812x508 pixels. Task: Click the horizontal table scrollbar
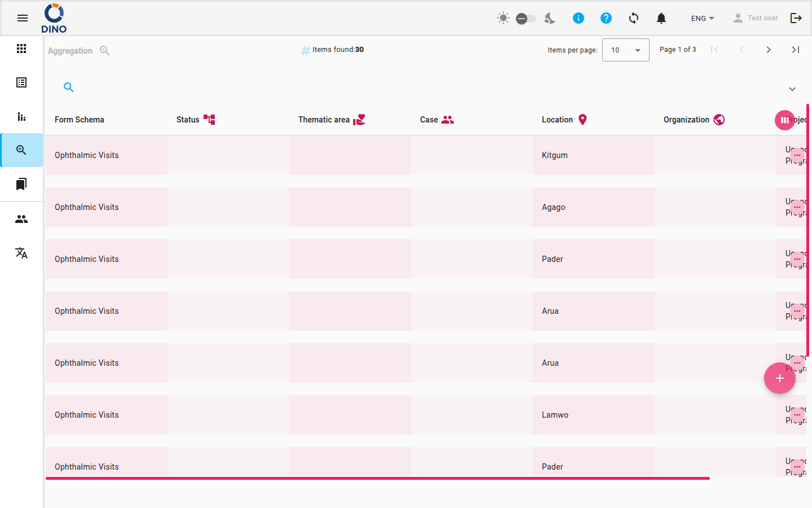click(x=378, y=478)
